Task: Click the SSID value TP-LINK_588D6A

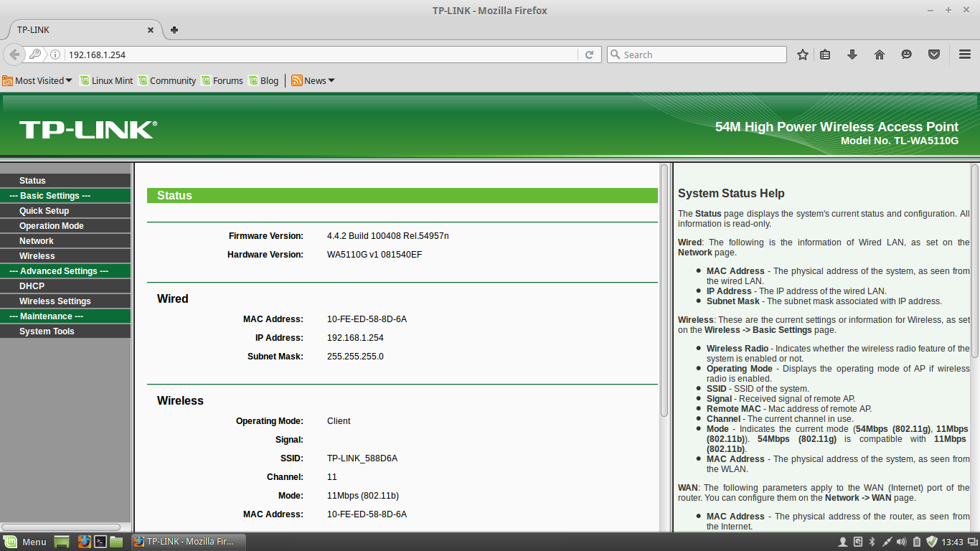Action: point(362,458)
